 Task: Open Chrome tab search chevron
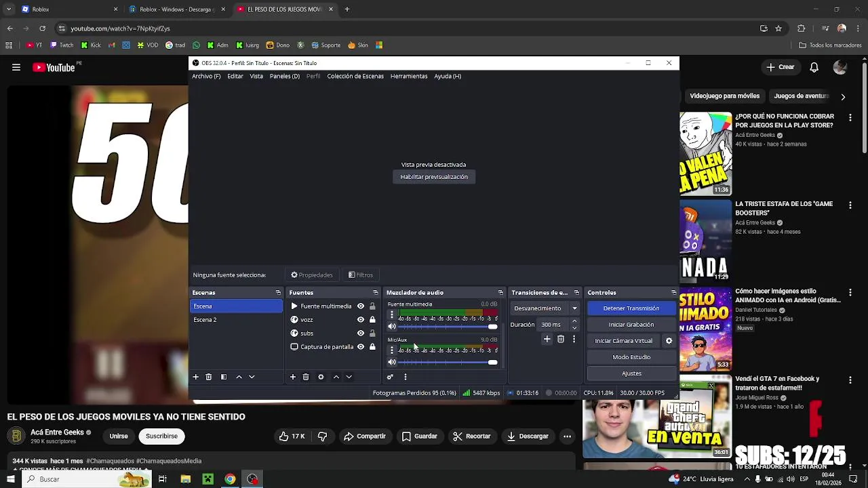click(9, 9)
